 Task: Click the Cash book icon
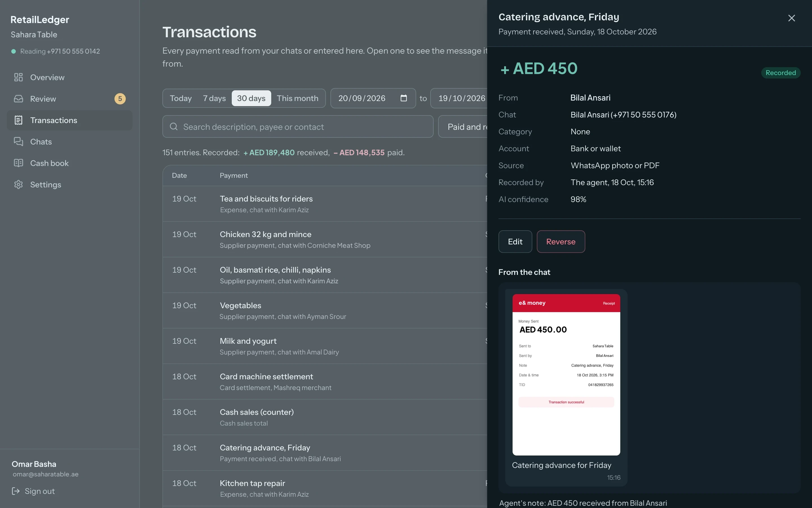(x=18, y=163)
